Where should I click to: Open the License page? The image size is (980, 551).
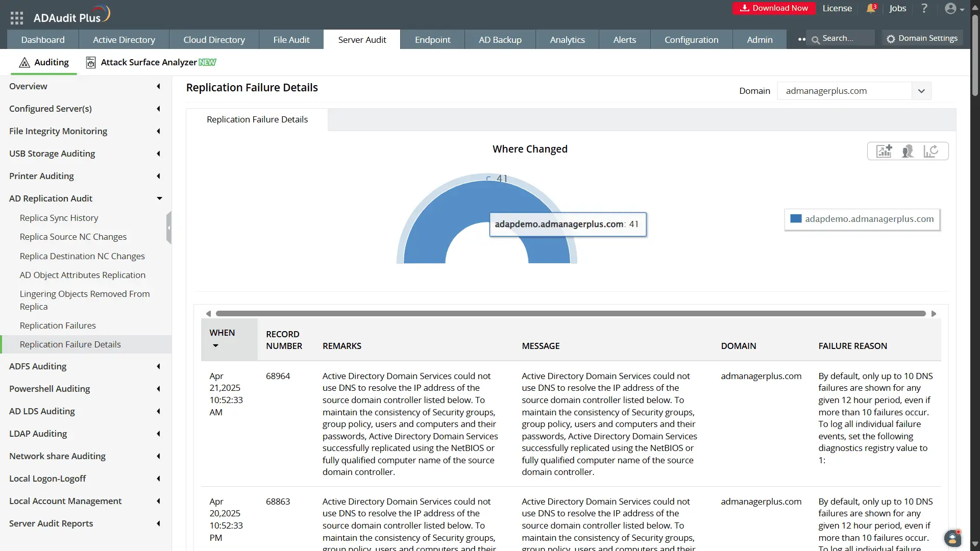837,8
